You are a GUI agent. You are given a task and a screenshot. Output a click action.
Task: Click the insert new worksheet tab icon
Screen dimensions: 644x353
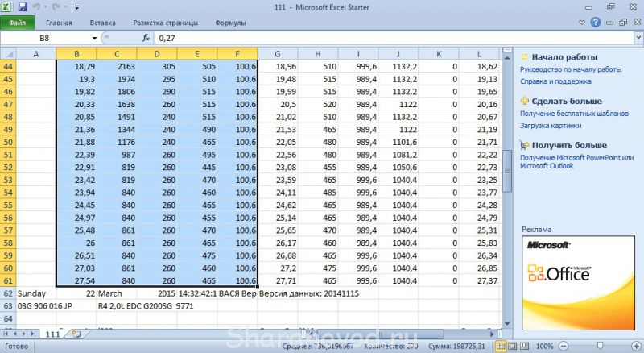coord(76,333)
